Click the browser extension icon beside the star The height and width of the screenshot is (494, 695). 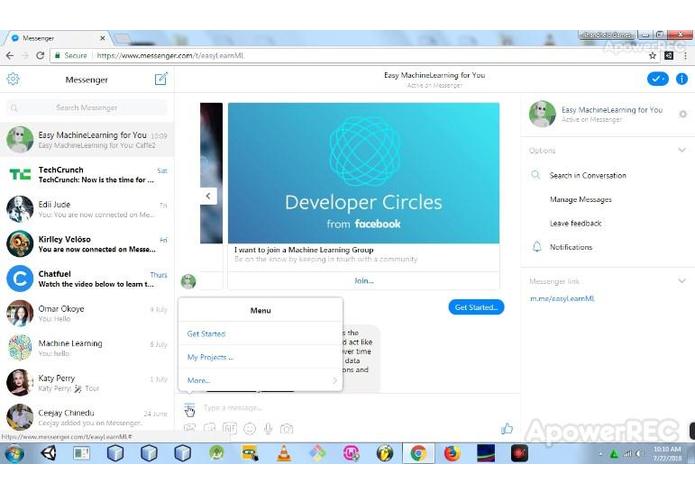pyautogui.click(x=669, y=55)
